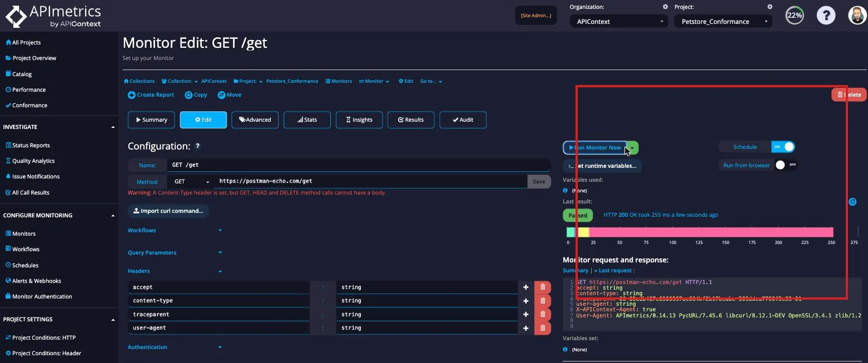Switch to the Audit tab
Viewport: 868px width, 363px height.
[x=463, y=120]
